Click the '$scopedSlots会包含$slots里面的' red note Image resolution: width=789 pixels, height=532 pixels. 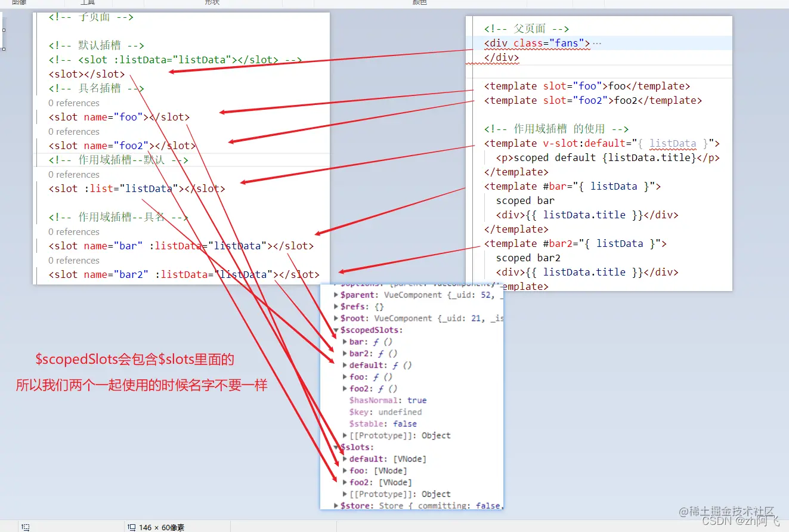[x=135, y=360]
